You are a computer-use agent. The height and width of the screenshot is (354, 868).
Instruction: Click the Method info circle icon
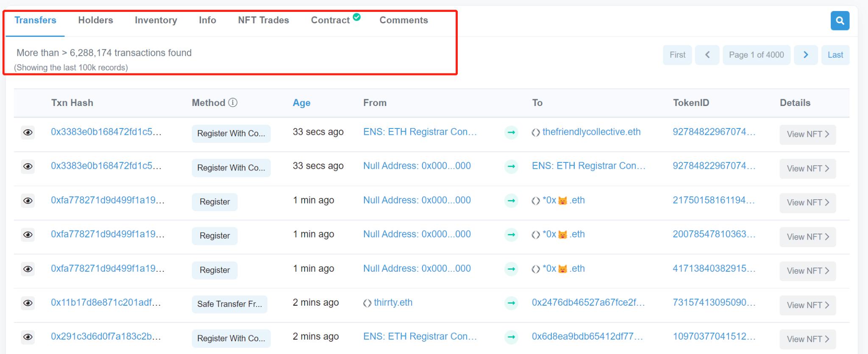[233, 103]
